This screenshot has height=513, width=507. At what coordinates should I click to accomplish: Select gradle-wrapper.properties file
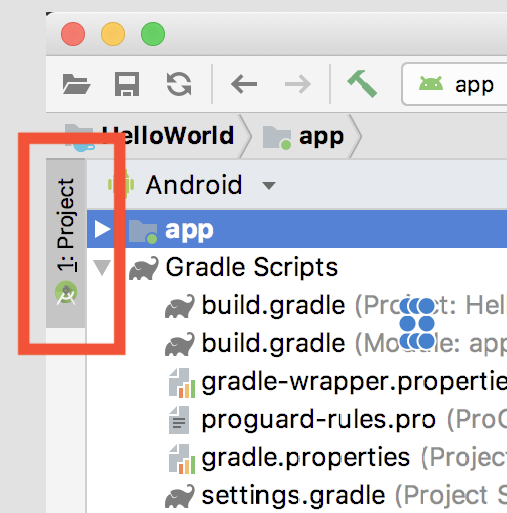pos(338,382)
